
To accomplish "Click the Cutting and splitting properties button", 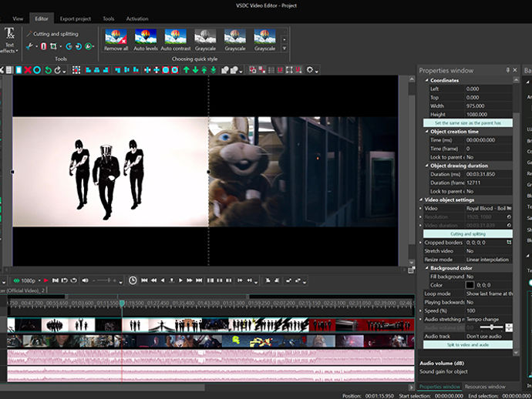I will point(468,234).
